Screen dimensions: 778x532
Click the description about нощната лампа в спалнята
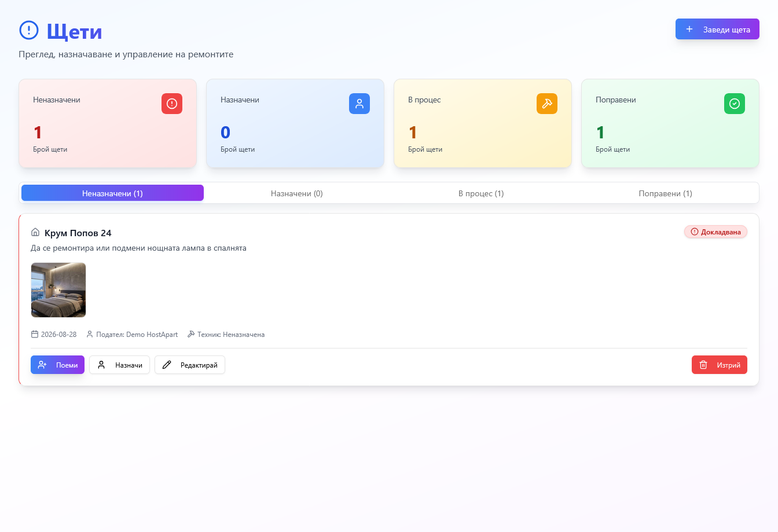click(138, 248)
